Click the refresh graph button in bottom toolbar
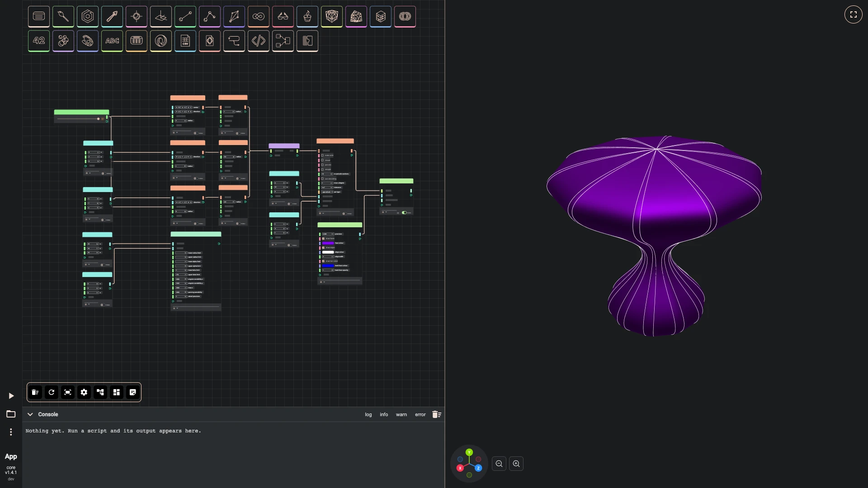Image resolution: width=868 pixels, height=488 pixels. pos(52,392)
